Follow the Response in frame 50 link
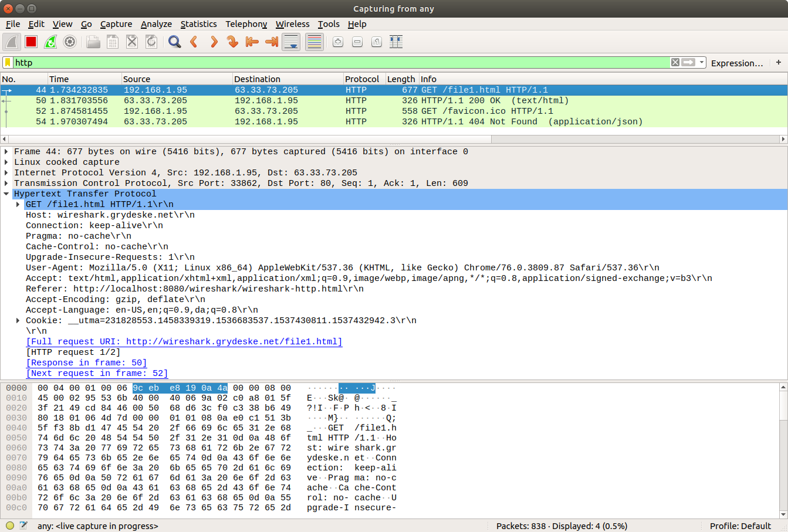 tap(86, 362)
